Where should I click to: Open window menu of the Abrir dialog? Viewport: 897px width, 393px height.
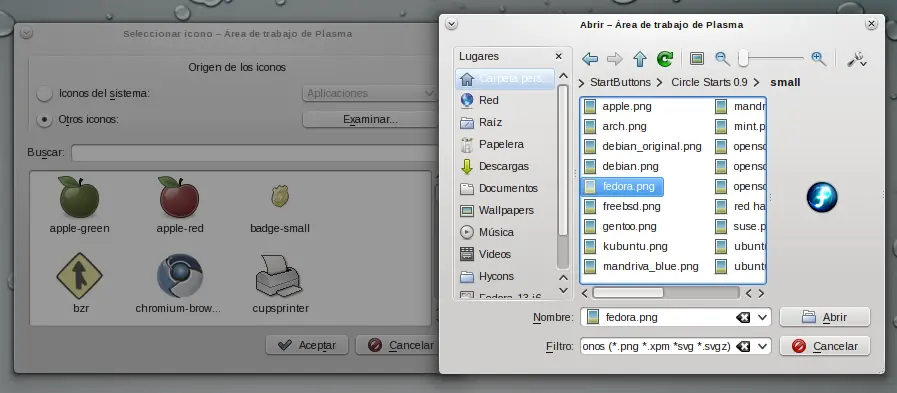tap(451, 24)
